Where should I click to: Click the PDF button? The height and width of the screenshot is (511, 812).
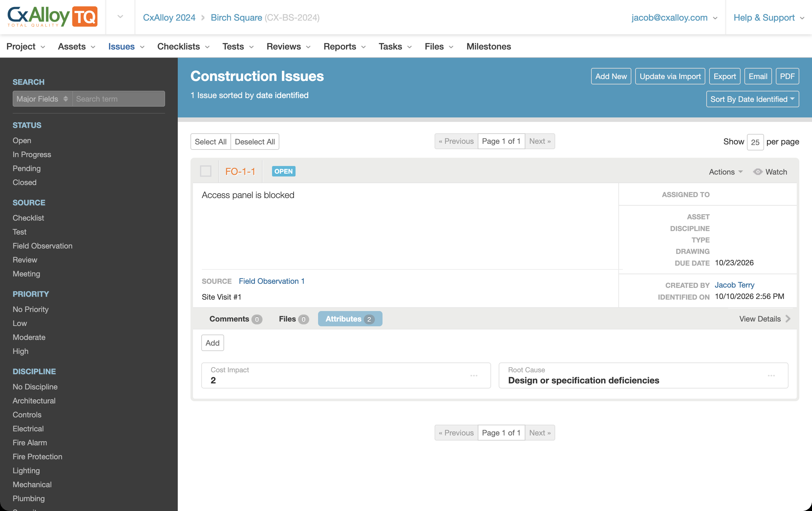pyautogui.click(x=787, y=76)
